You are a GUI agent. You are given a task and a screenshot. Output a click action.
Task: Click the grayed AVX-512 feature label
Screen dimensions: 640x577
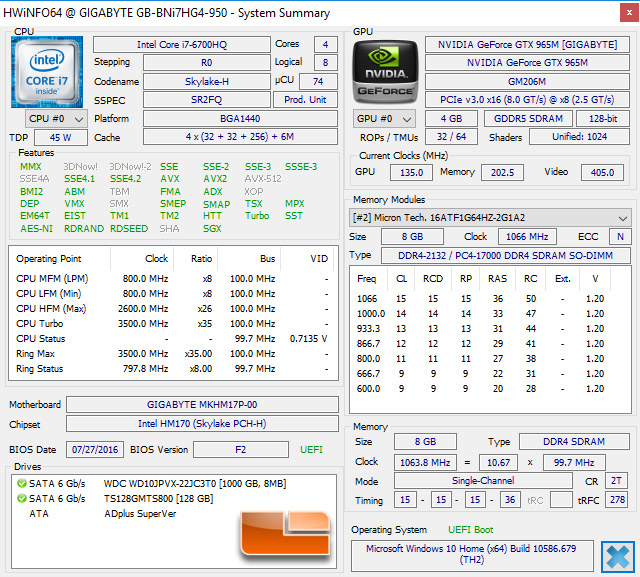click(263, 179)
